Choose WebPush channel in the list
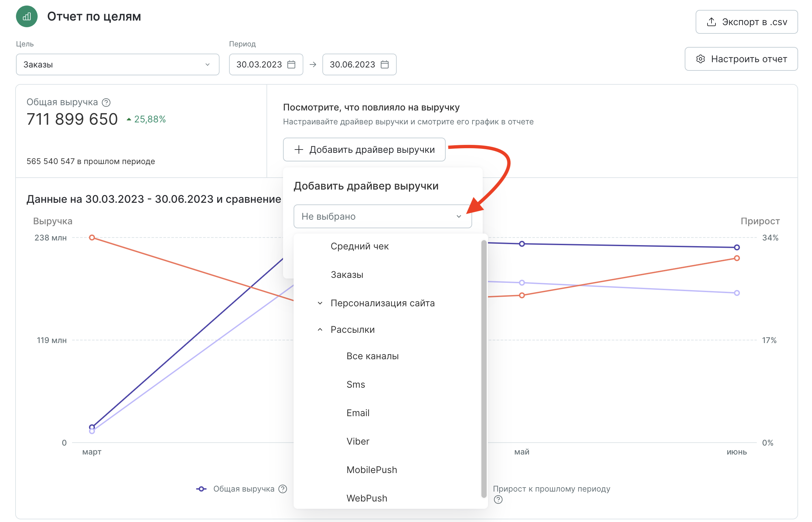 (x=367, y=499)
